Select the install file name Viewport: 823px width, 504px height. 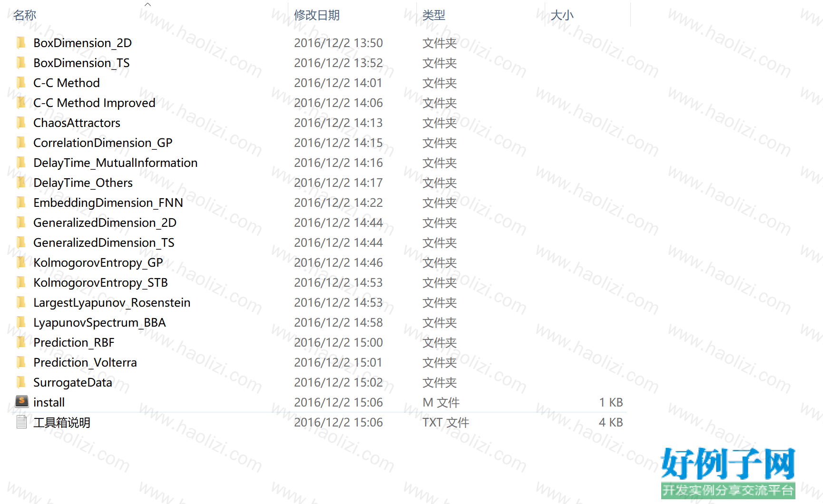coord(49,402)
